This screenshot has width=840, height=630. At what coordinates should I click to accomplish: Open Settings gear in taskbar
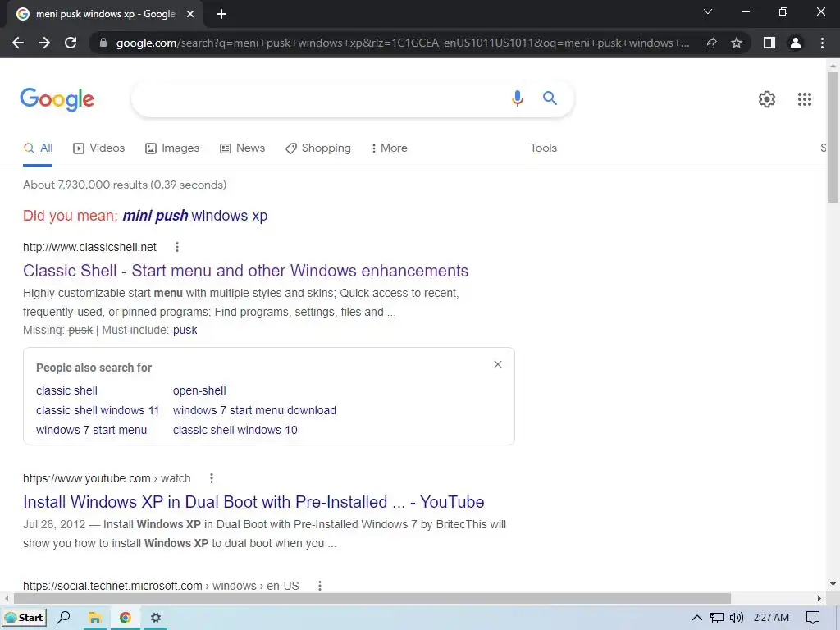(x=156, y=618)
